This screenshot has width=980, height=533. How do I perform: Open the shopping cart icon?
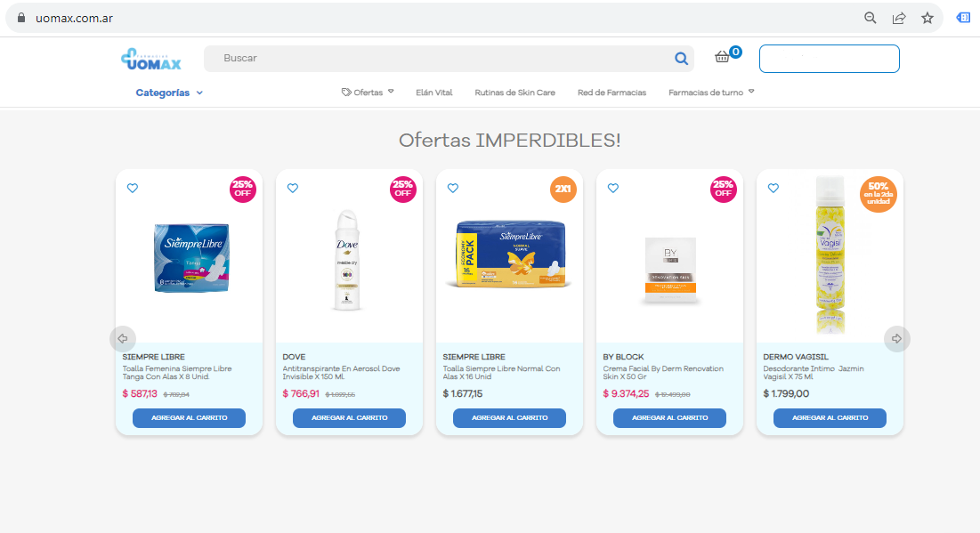pyautogui.click(x=724, y=55)
